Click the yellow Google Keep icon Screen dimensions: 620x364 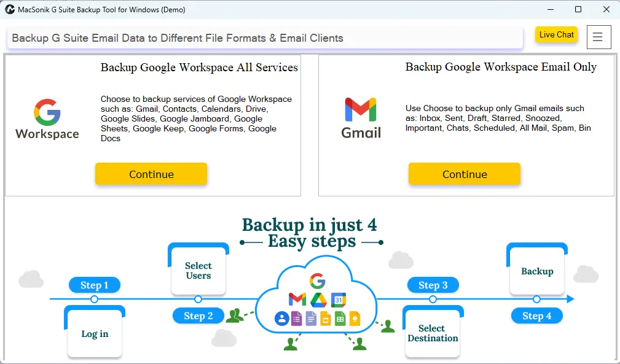[354, 319]
